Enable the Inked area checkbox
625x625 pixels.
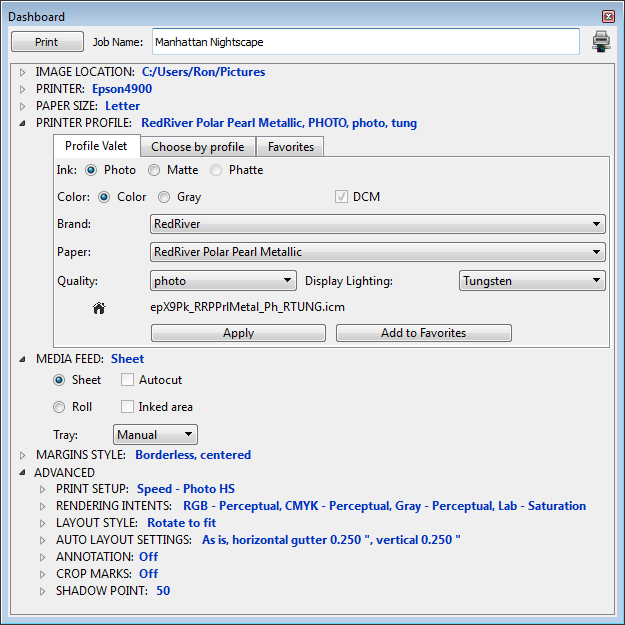127,407
